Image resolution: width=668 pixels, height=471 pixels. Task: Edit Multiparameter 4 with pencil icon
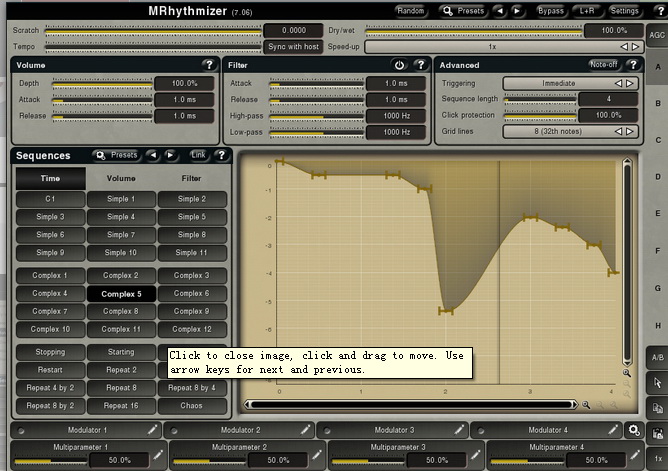[x=634, y=455]
